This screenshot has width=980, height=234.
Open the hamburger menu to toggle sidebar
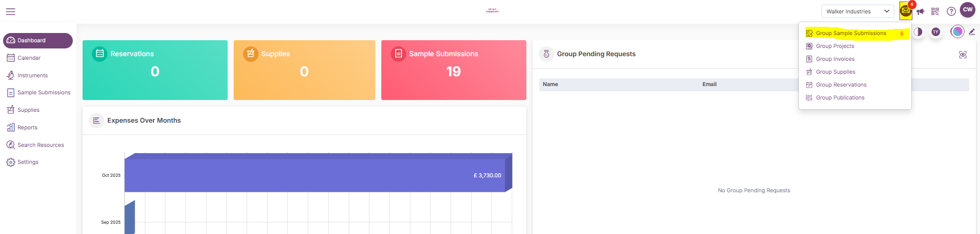click(10, 11)
